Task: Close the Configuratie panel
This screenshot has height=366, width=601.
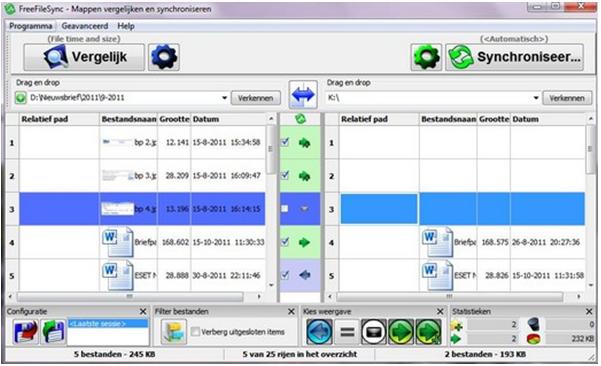Action: pyautogui.click(x=143, y=312)
